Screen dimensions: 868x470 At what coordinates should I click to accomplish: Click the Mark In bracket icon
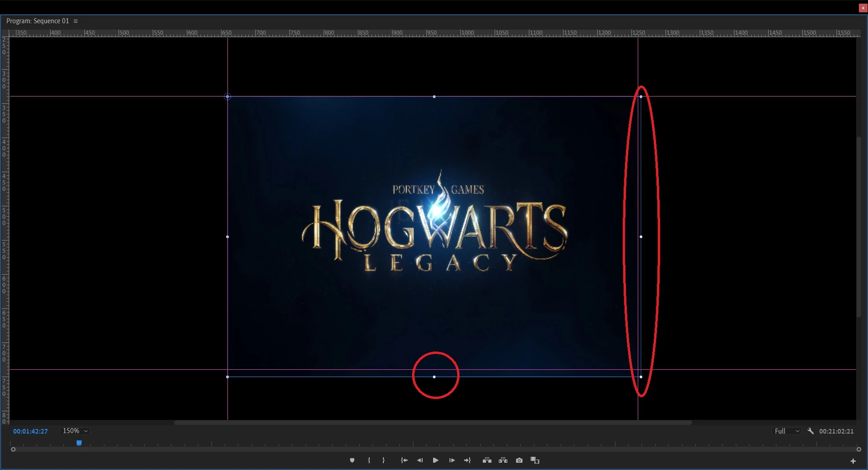coord(369,460)
